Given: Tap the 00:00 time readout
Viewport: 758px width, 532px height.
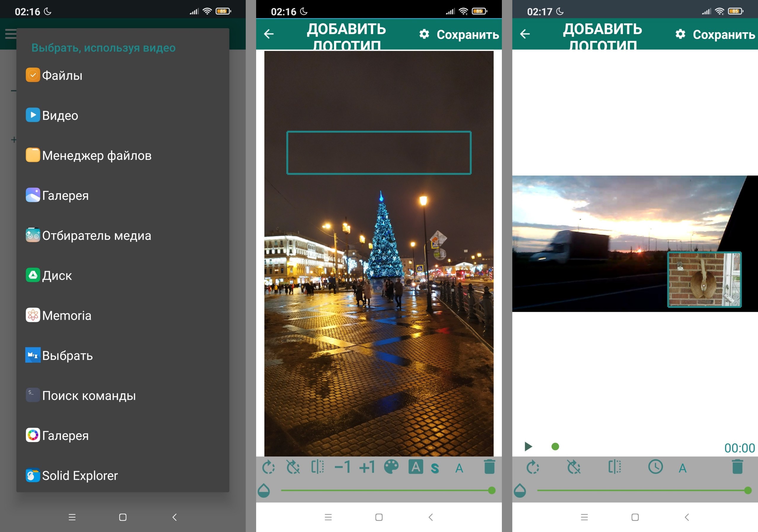Looking at the screenshot, I should pyautogui.click(x=740, y=448).
